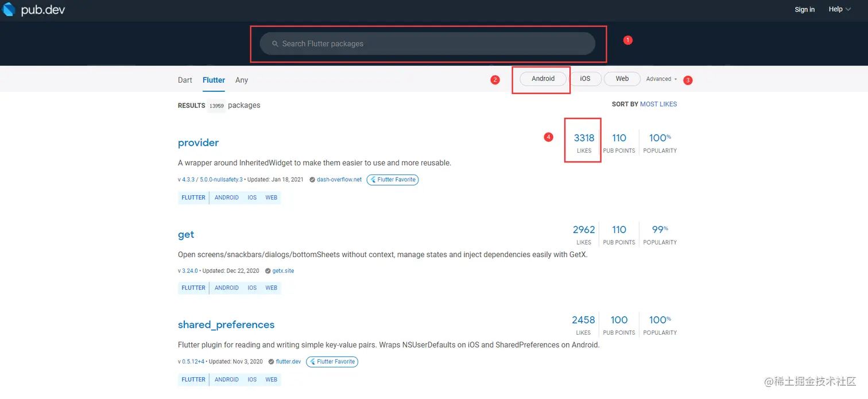Viewport: 868px width, 399px height.
Task: Visit dash-overflow.net publisher page
Action: point(339,180)
